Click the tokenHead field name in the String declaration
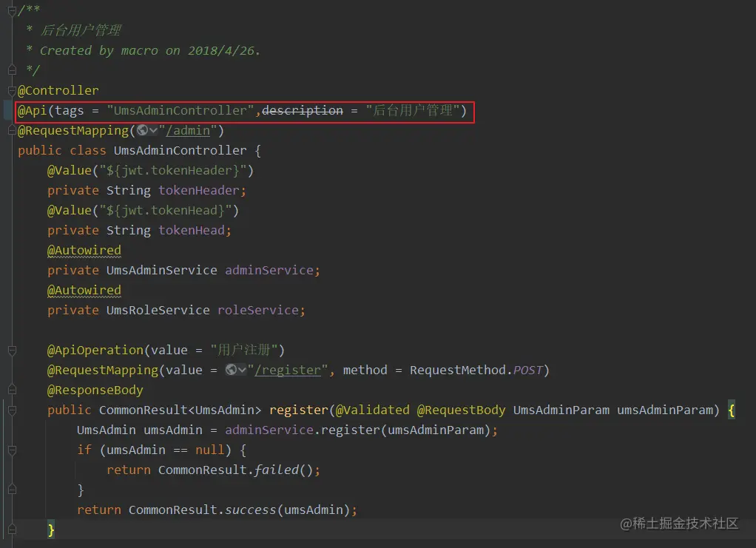 coord(192,231)
